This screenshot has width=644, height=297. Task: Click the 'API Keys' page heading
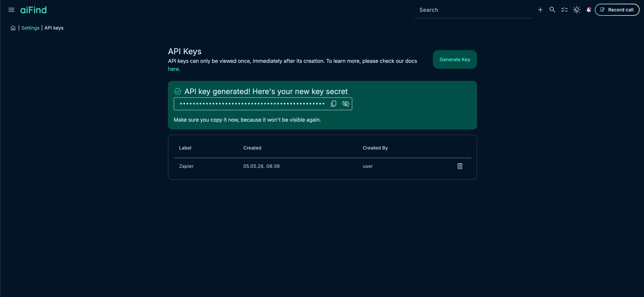[x=185, y=52]
